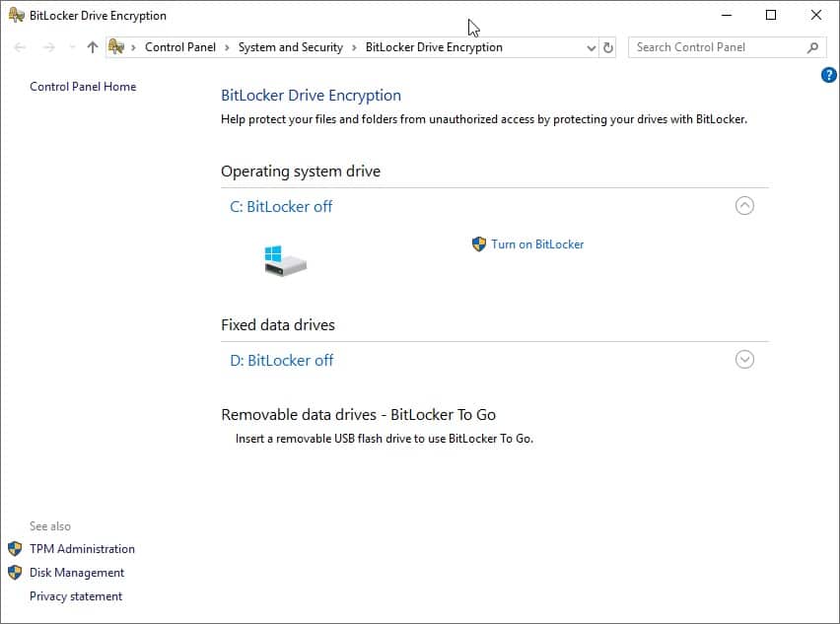Click the 'Help protect your files' description text
Screen dimensions: 840x624
pos(484,119)
